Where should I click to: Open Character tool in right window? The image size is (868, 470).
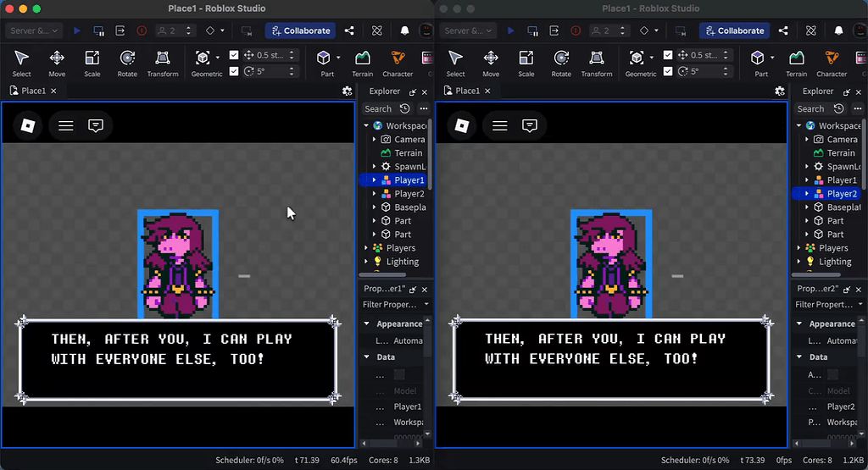click(x=832, y=64)
